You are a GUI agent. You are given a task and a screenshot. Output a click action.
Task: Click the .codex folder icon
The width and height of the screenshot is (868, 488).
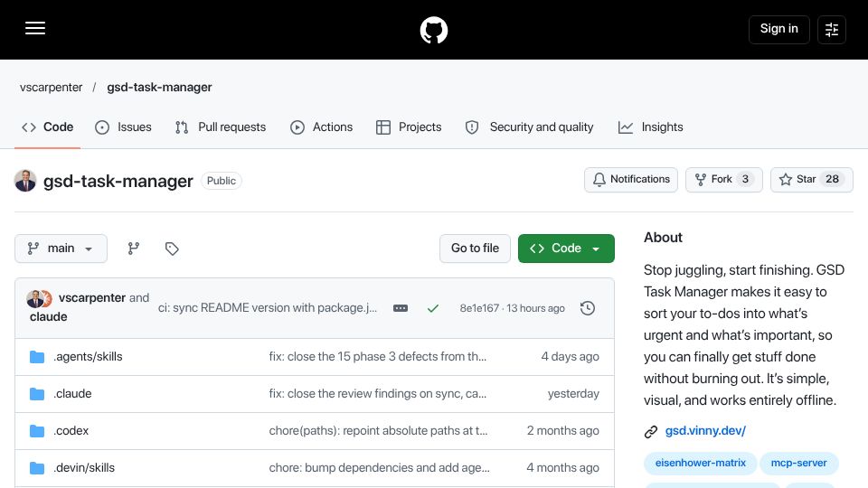37,431
